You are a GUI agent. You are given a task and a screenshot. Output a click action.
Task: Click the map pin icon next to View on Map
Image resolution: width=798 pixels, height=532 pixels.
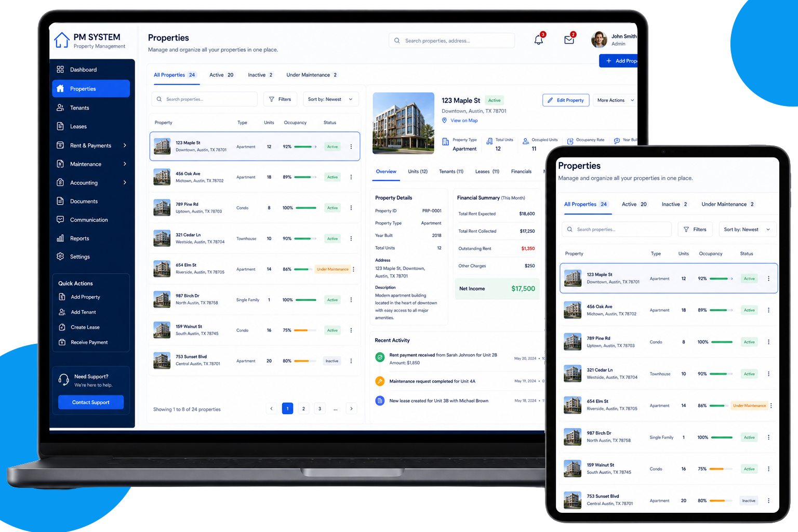tap(445, 121)
